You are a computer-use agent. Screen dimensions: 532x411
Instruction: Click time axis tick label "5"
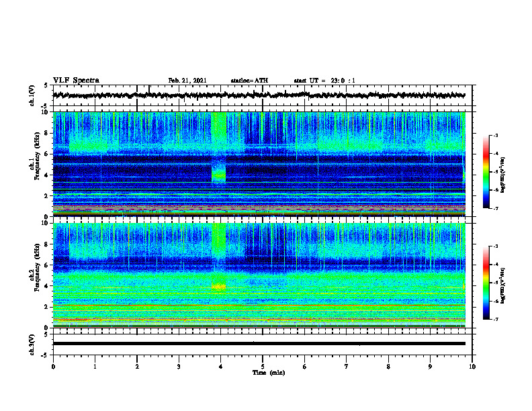pyautogui.click(x=263, y=367)
